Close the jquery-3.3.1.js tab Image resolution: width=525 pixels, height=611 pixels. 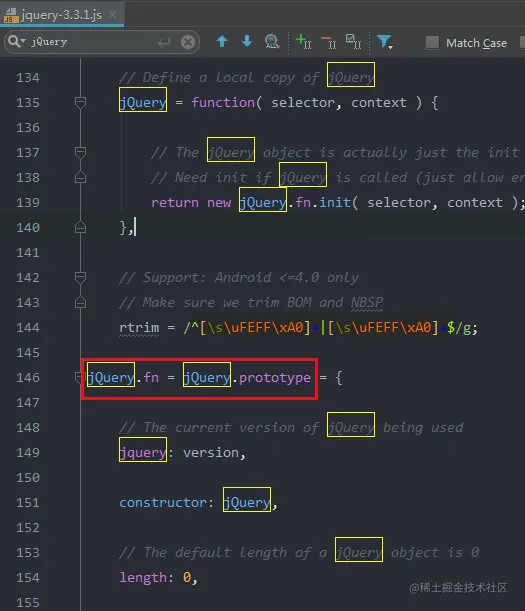tap(113, 15)
